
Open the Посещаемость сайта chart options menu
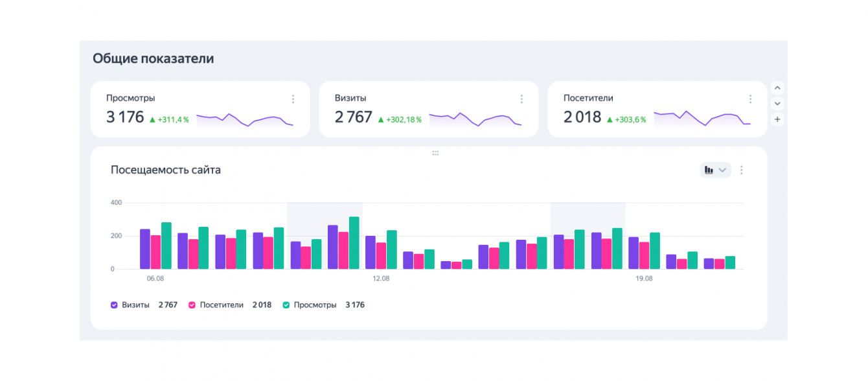742,170
